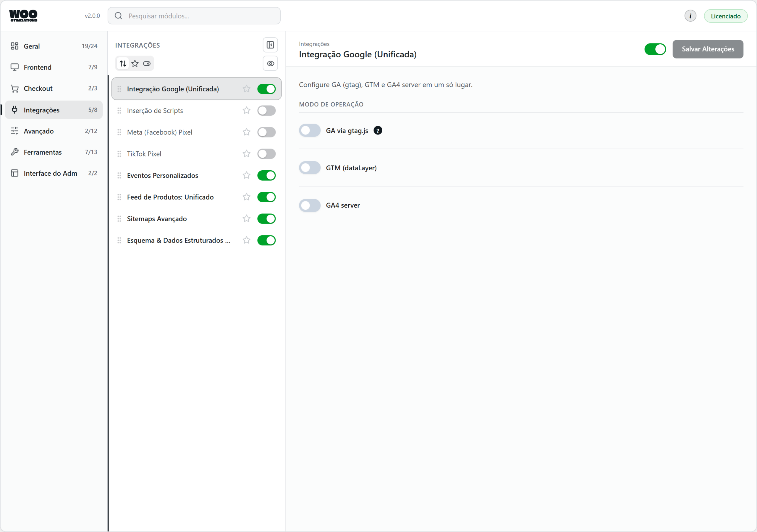Enable the Meta (Facebook) Pixel toggle
This screenshot has width=757, height=532.
click(x=266, y=132)
